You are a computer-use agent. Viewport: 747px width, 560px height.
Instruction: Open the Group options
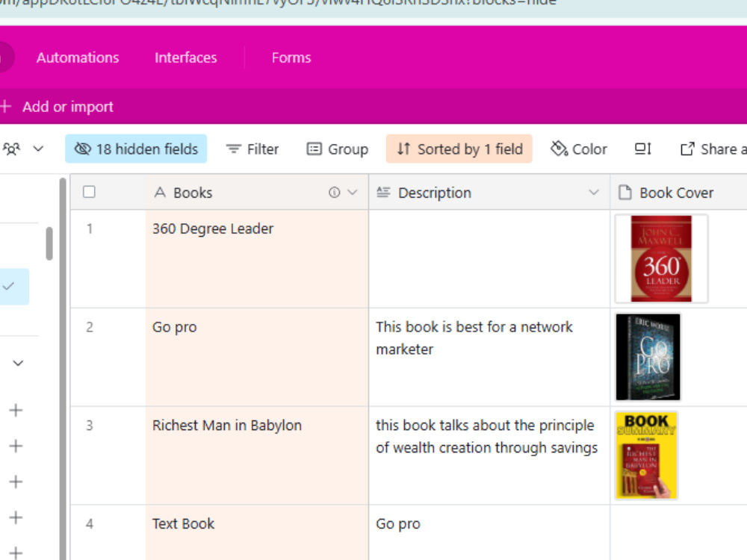click(x=338, y=149)
